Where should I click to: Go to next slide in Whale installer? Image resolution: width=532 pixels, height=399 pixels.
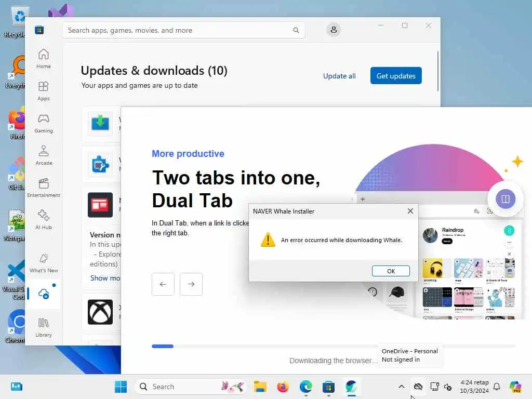191,284
